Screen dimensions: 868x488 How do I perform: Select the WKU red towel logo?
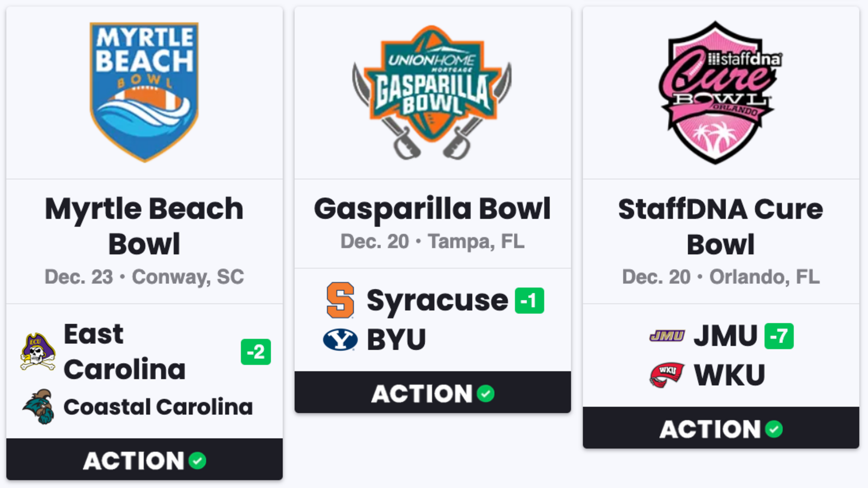(667, 375)
